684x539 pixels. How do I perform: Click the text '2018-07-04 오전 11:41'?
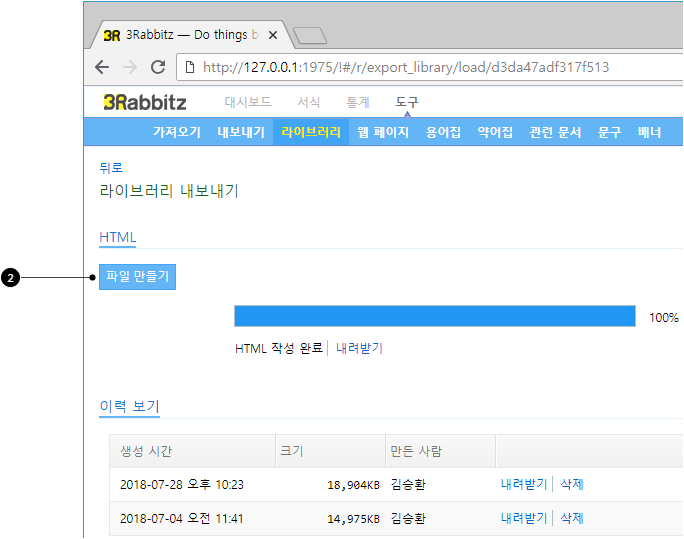click(x=182, y=519)
